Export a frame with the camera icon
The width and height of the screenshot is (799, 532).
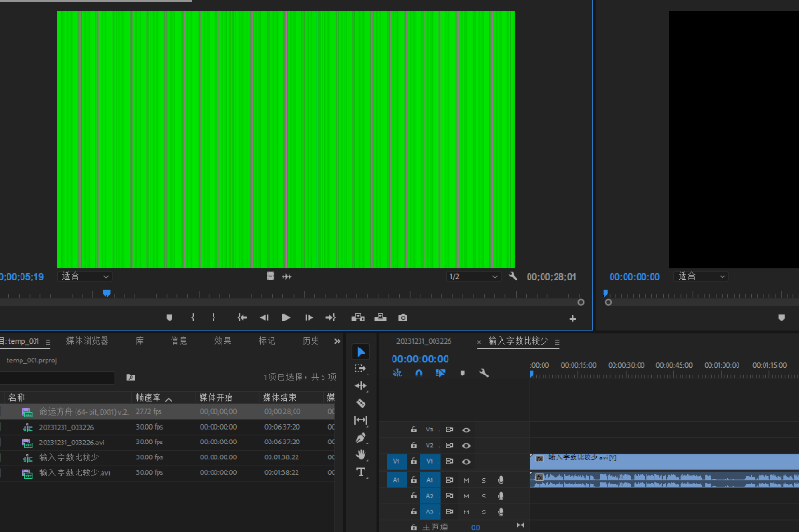403,318
